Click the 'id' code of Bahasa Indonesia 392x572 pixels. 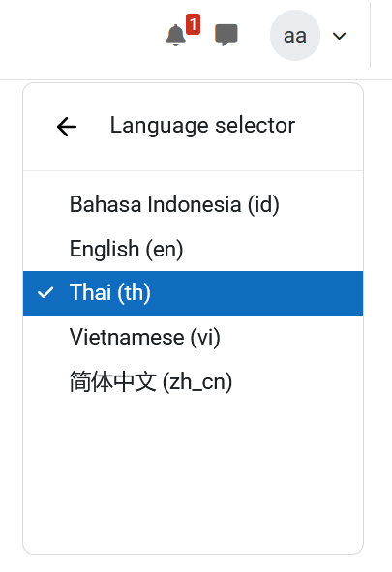[263, 204]
